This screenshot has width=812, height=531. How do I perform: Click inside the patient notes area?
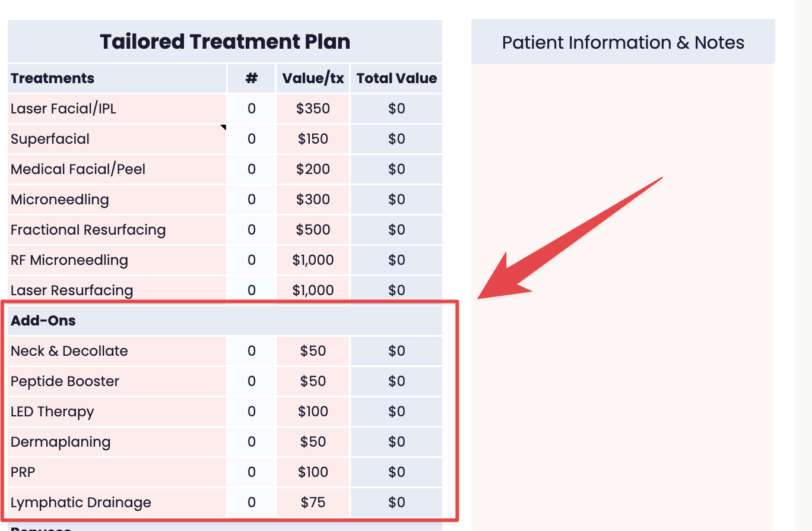(x=623, y=297)
